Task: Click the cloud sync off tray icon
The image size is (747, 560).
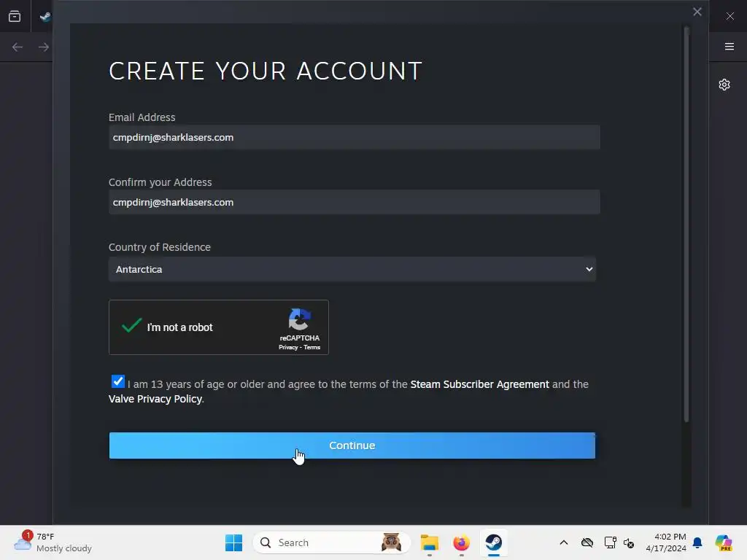Action: 587,542
